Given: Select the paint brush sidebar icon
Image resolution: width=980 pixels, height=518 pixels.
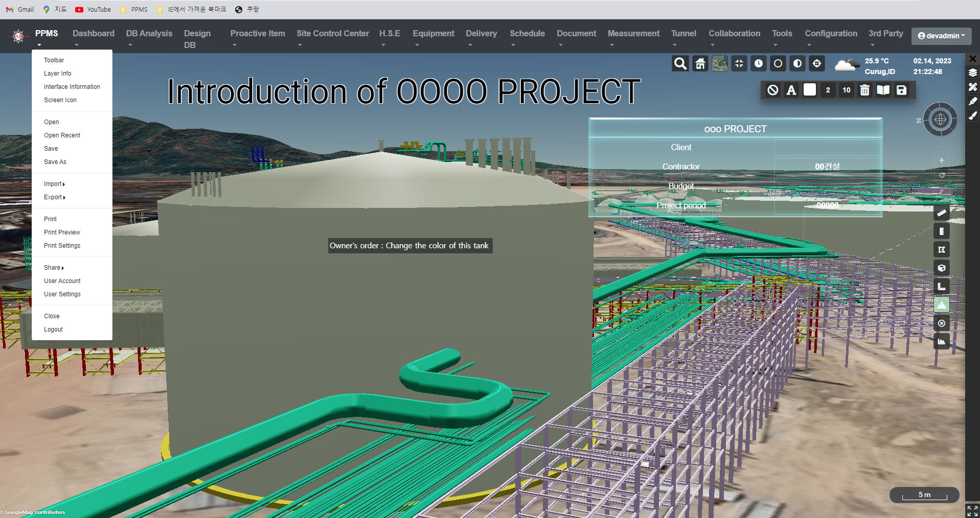Looking at the screenshot, I should click(x=973, y=116).
